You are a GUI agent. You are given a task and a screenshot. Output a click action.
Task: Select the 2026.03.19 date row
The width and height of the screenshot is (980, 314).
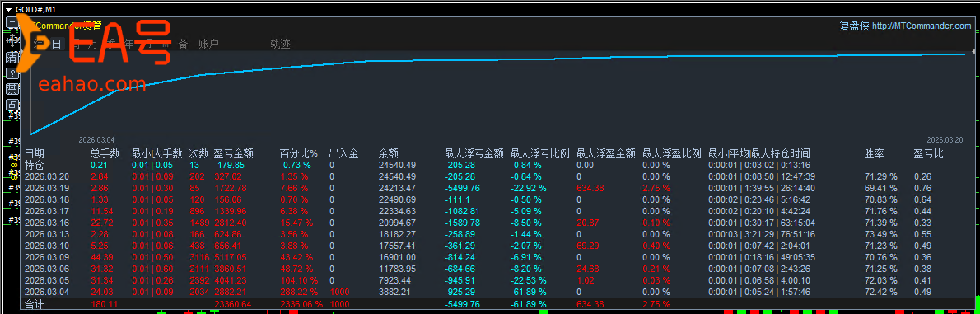(x=47, y=188)
